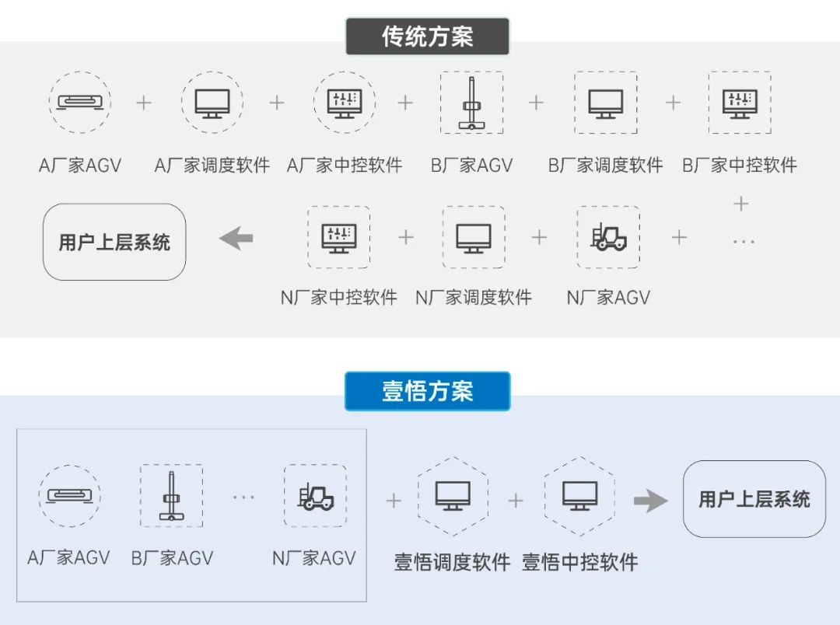Click the A厂家中控软件 control icon
This screenshot has height=625, width=840.
click(x=344, y=102)
